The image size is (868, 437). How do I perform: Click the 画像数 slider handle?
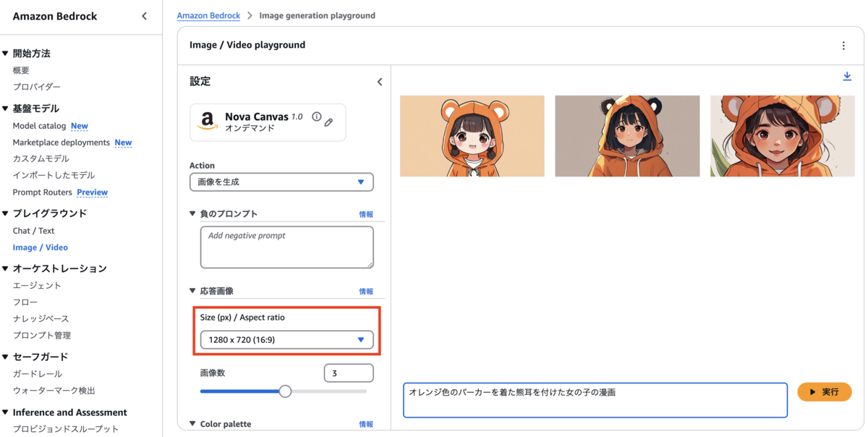[x=285, y=391]
